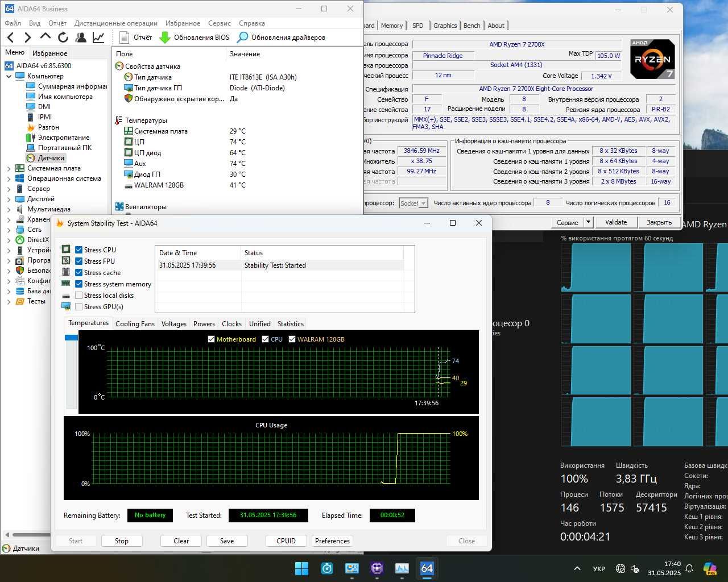Enable Stress GPU(s) checkbox
This screenshot has width=728, height=582.
[x=79, y=307]
